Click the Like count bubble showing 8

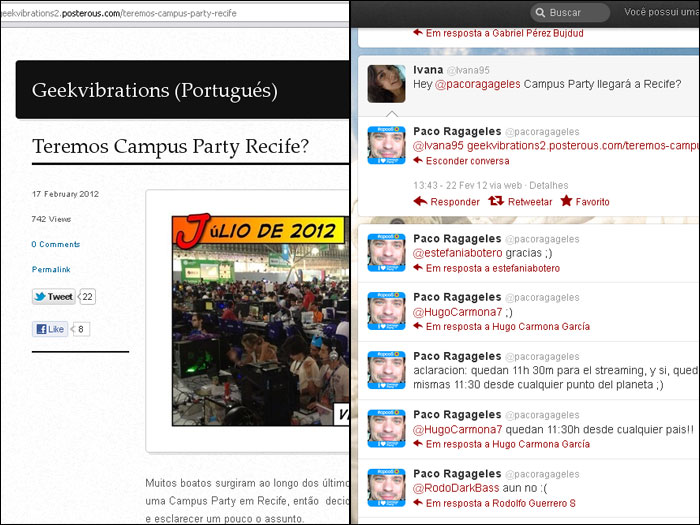point(81,329)
